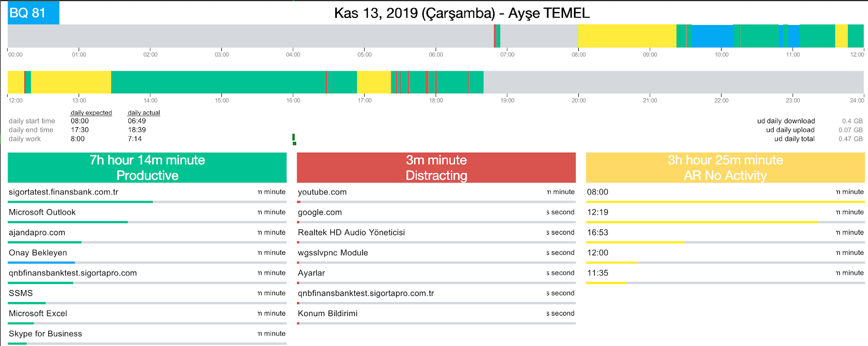868x346 pixels.
Task: Select the red Distracting summary header
Action: (x=436, y=168)
